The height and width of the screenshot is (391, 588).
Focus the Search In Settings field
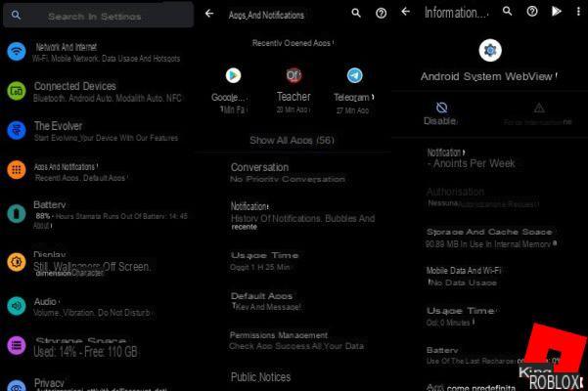point(98,16)
